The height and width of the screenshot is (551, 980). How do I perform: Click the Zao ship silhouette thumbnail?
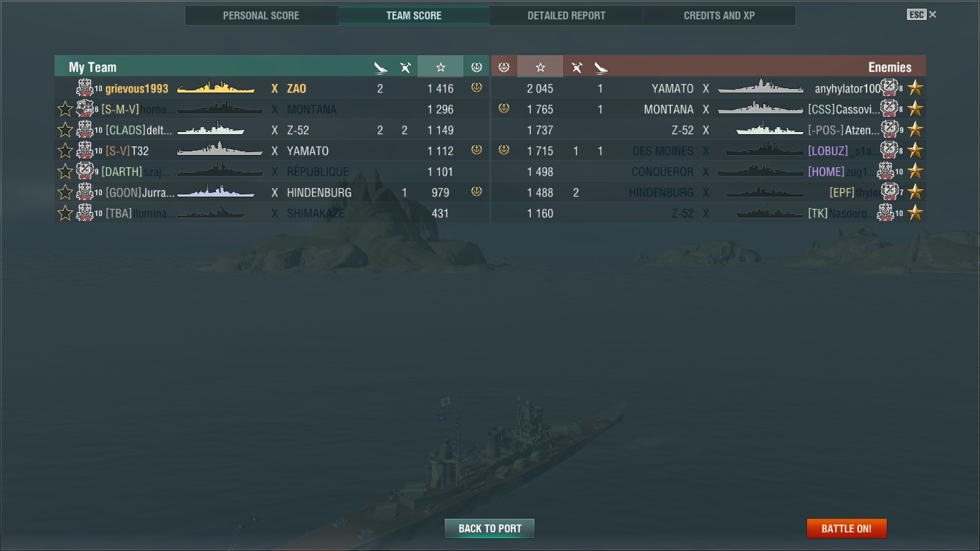216,88
